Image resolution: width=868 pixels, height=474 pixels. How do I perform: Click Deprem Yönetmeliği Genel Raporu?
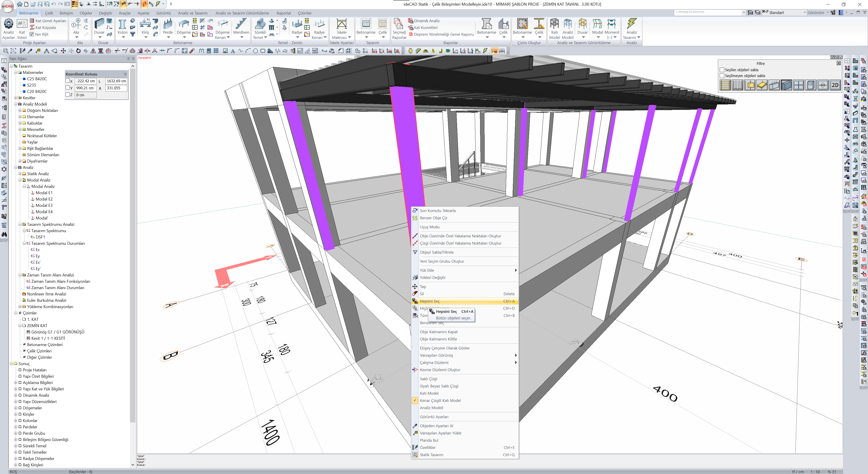[443, 34]
